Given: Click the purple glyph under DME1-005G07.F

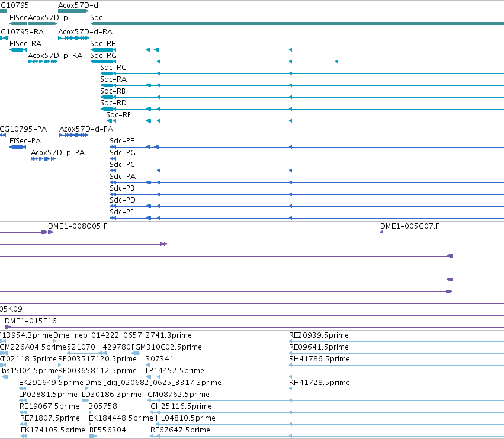Looking at the screenshot, I should (x=381, y=232).
